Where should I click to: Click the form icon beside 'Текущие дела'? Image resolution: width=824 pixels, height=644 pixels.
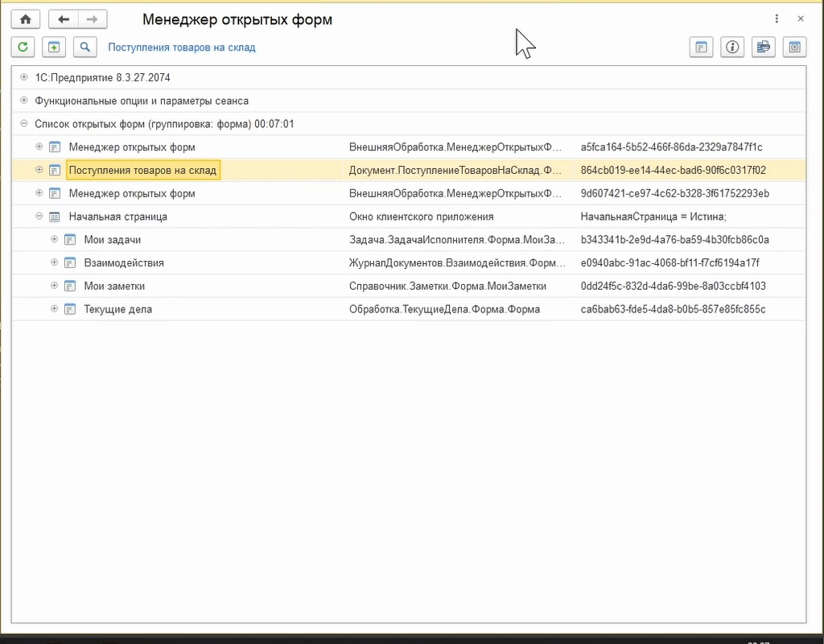(70, 309)
